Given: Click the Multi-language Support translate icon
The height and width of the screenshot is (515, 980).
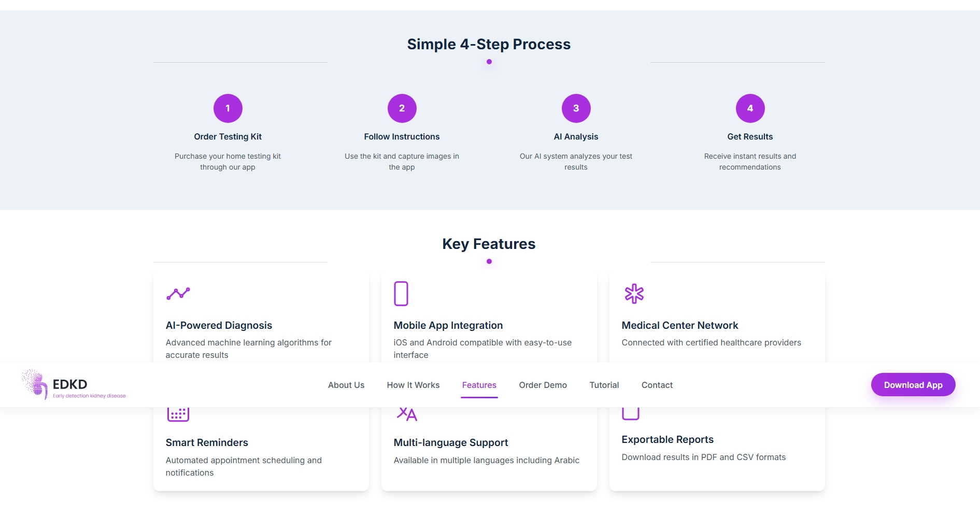Looking at the screenshot, I should pos(407,414).
